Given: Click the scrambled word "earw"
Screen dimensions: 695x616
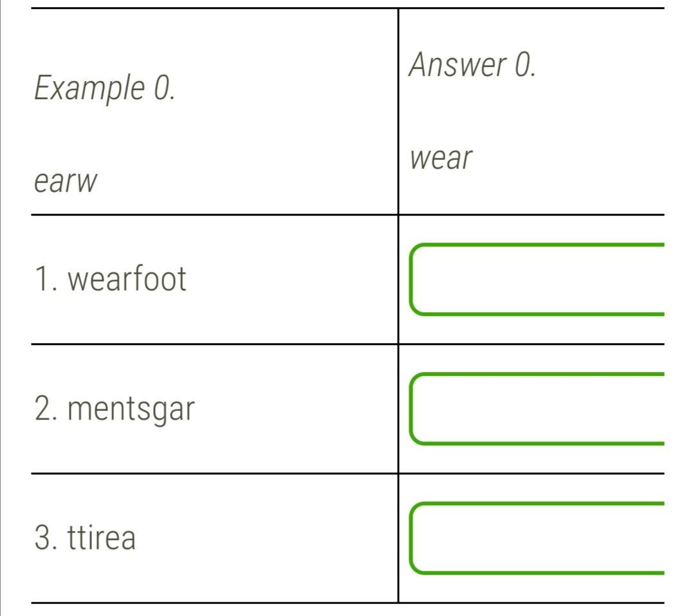Looking at the screenshot, I should 66,182.
